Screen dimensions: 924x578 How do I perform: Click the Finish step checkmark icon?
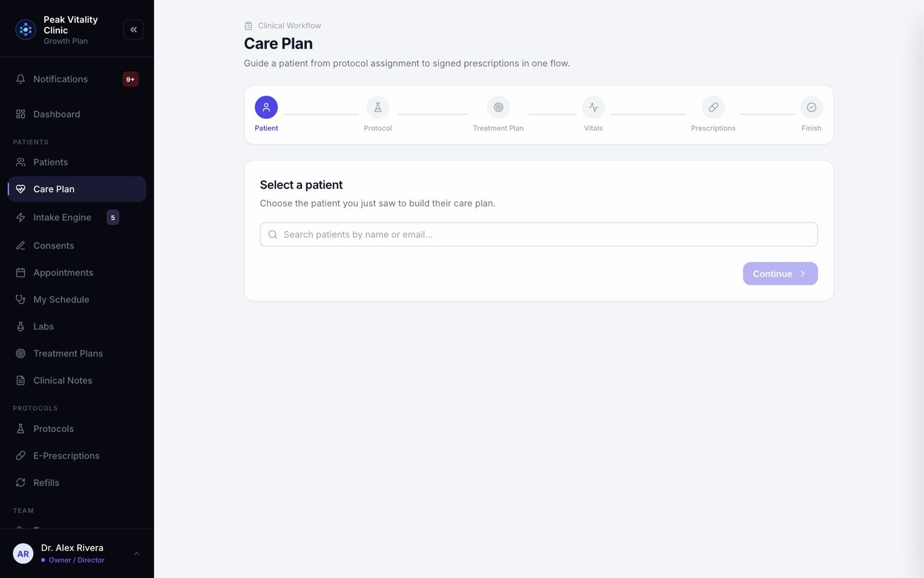click(811, 107)
